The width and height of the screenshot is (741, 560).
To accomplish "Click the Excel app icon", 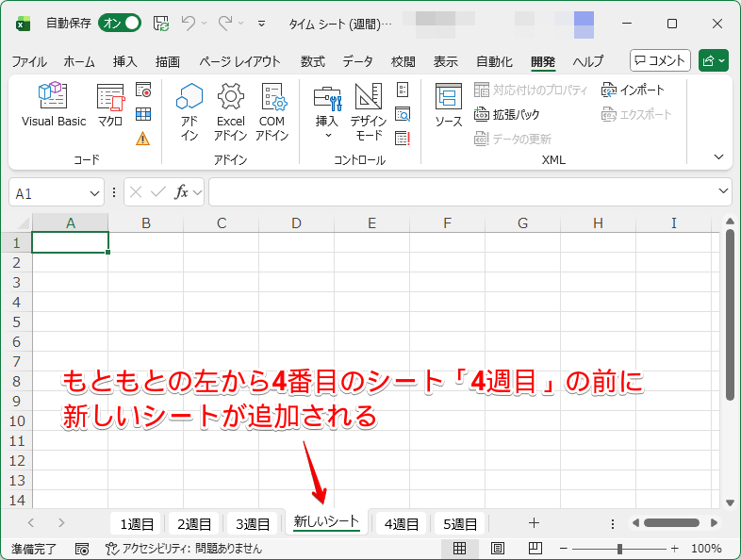I will tap(23, 24).
